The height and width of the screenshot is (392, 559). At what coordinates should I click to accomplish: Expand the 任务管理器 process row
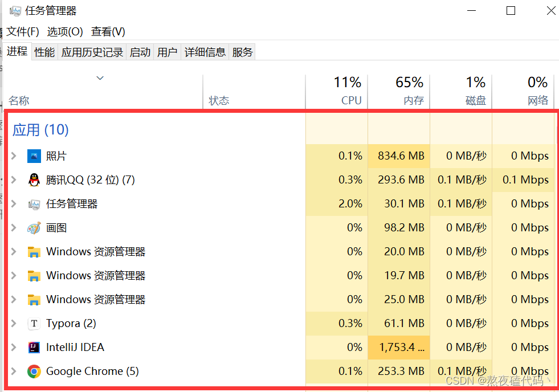[x=14, y=203]
